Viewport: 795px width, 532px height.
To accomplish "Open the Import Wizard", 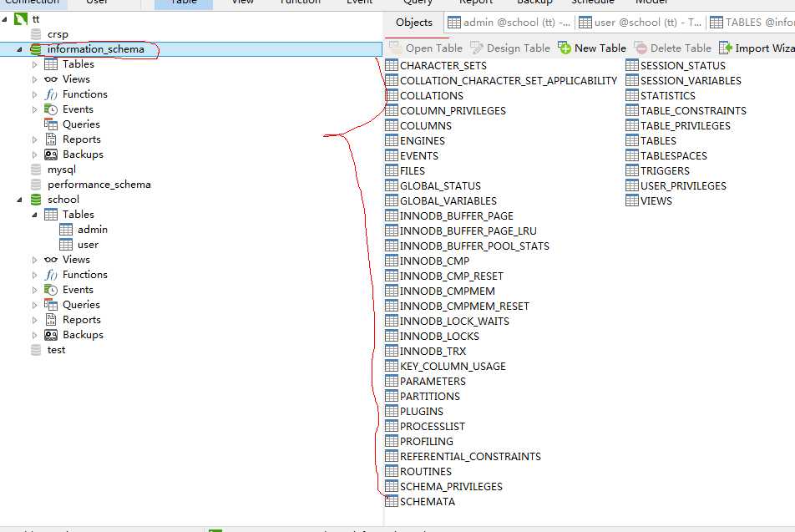I will 757,48.
